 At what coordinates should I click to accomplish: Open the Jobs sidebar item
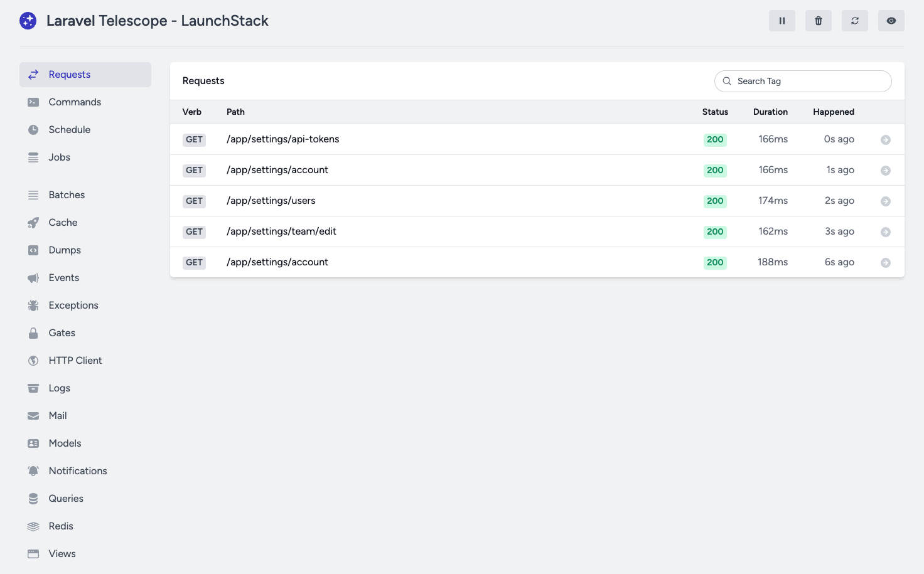[59, 157]
